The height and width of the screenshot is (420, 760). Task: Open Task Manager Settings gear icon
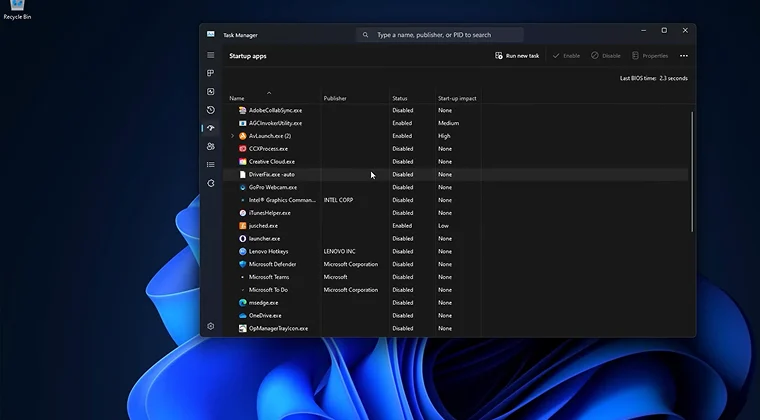(x=210, y=326)
